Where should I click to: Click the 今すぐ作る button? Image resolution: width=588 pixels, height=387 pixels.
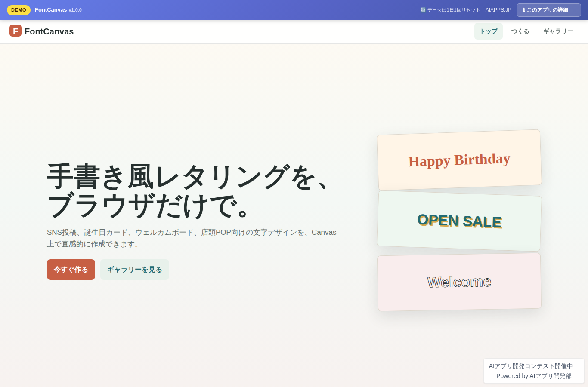point(71,270)
